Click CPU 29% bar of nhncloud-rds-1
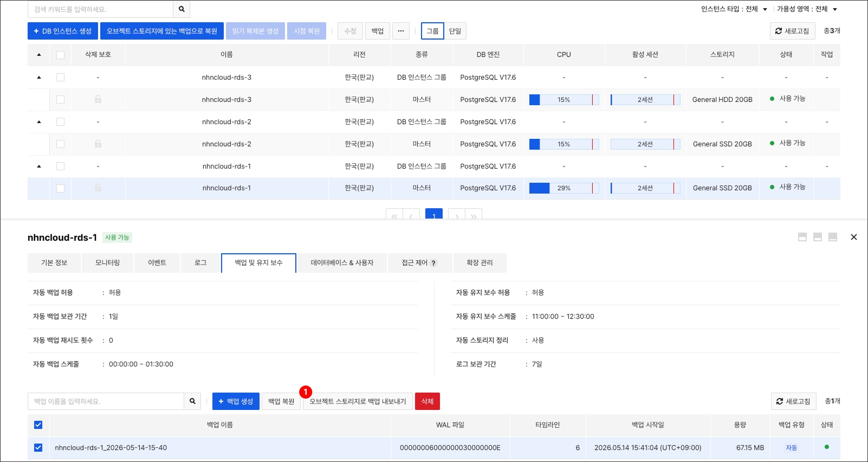868x462 pixels. (x=564, y=188)
